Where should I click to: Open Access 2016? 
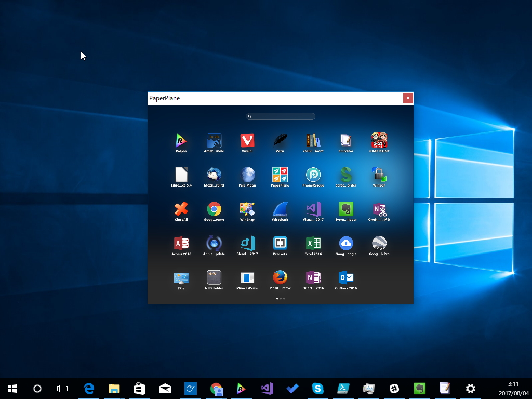pyautogui.click(x=181, y=243)
